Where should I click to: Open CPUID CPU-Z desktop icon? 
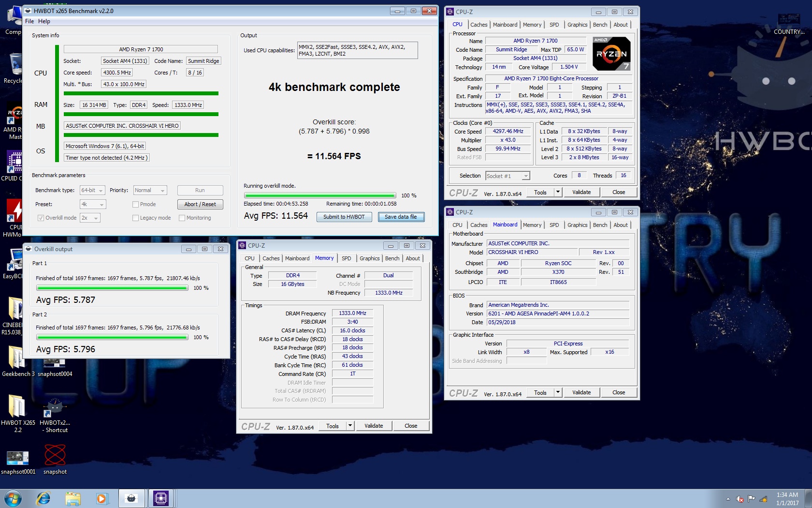(13, 165)
